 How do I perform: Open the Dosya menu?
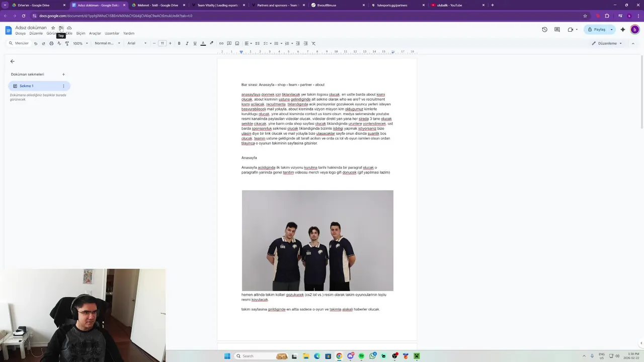pyautogui.click(x=20, y=33)
